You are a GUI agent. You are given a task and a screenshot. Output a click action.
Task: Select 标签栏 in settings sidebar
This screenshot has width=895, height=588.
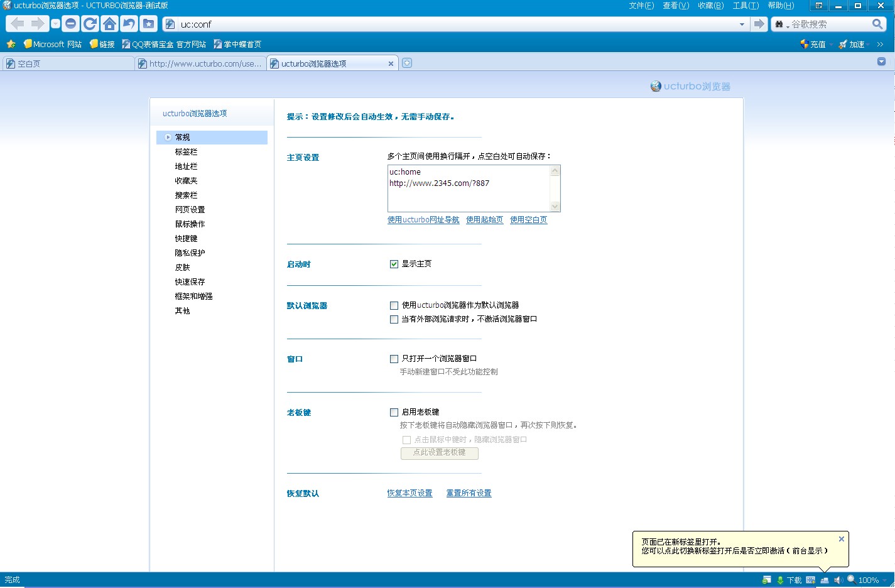[186, 151]
